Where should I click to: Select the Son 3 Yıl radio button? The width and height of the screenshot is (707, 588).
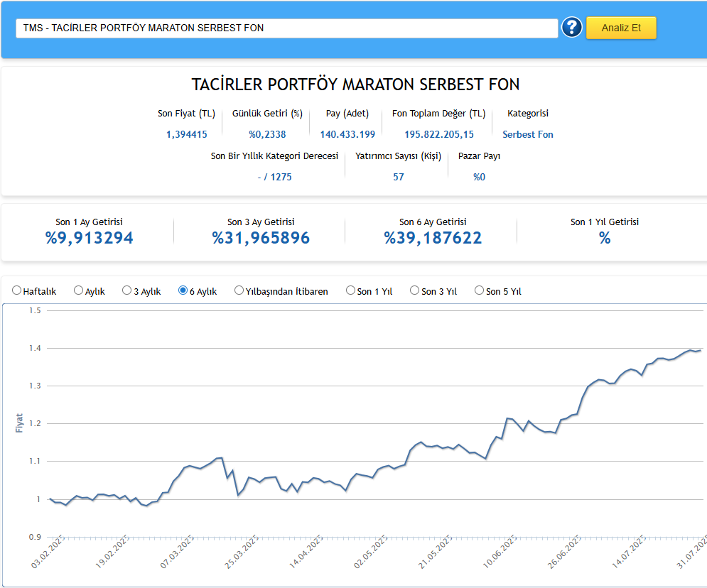point(414,290)
